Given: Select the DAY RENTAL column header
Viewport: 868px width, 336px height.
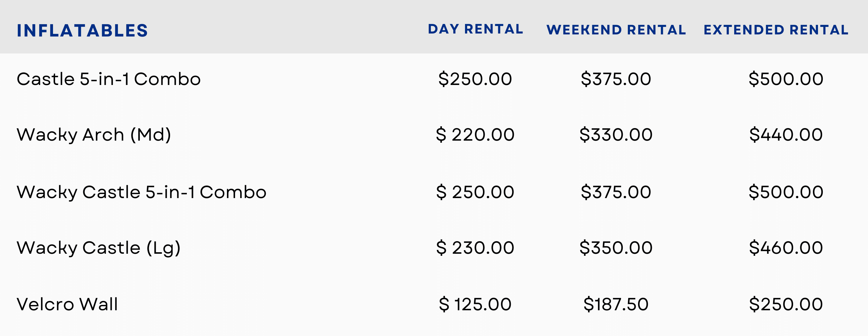Looking at the screenshot, I should pyautogui.click(x=475, y=29).
